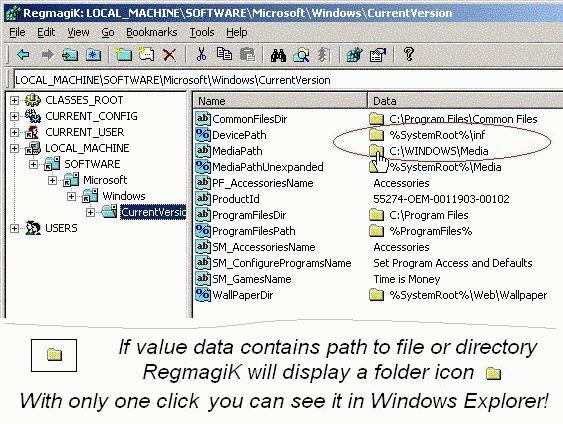Click the question mark Help icon
The height and width of the screenshot is (424, 563).
coord(409,54)
